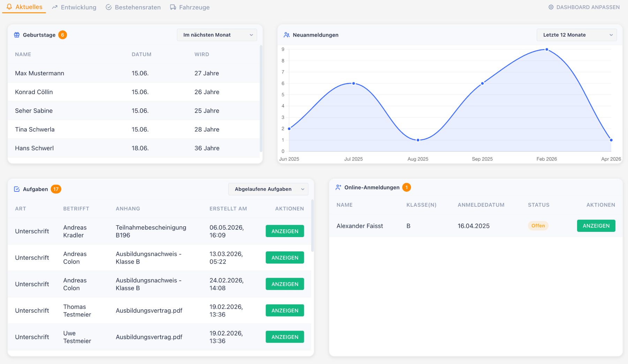Click the gear icon beside Dashboard anpassen
Screen dimensions: 628x364
click(x=551, y=7)
